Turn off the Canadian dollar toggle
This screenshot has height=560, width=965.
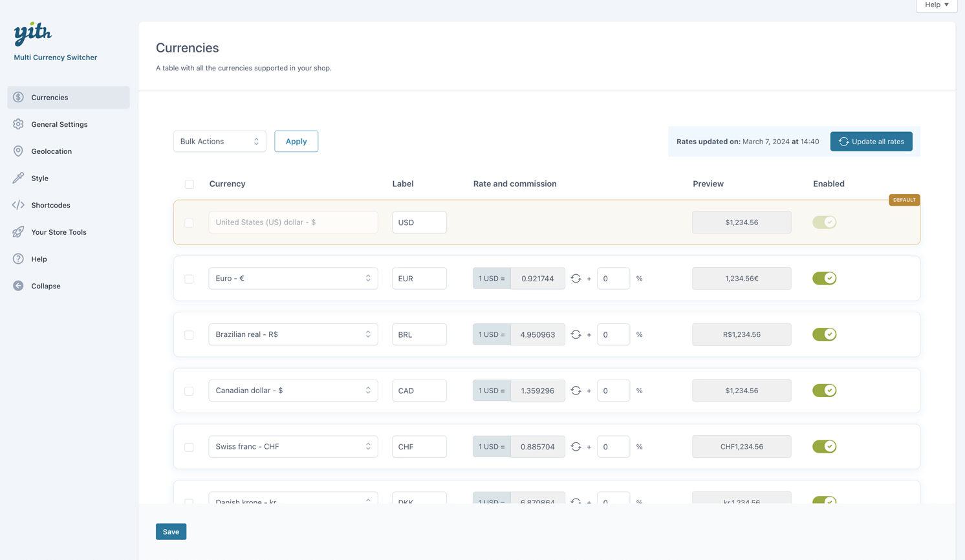(824, 391)
